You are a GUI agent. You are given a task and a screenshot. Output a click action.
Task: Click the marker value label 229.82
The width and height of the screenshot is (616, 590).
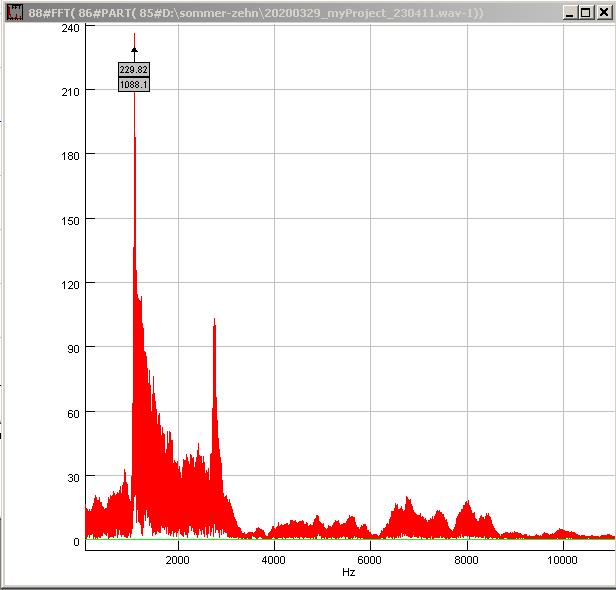134,70
